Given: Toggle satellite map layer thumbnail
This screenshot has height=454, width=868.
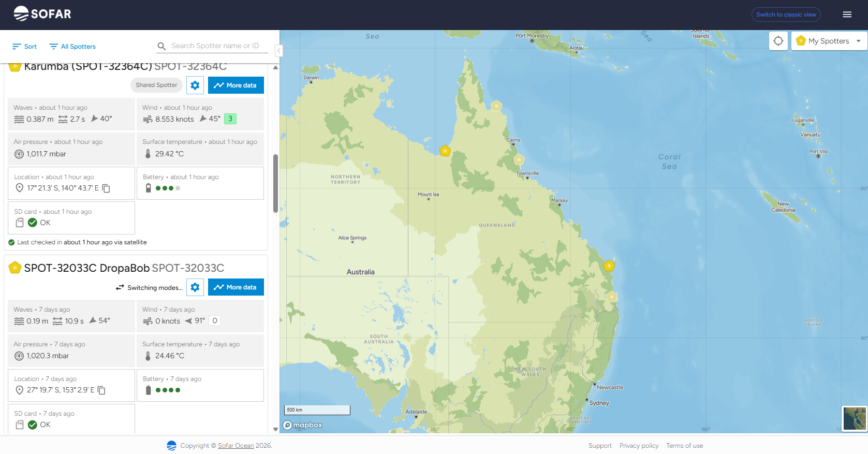Looking at the screenshot, I should (855, 419).
